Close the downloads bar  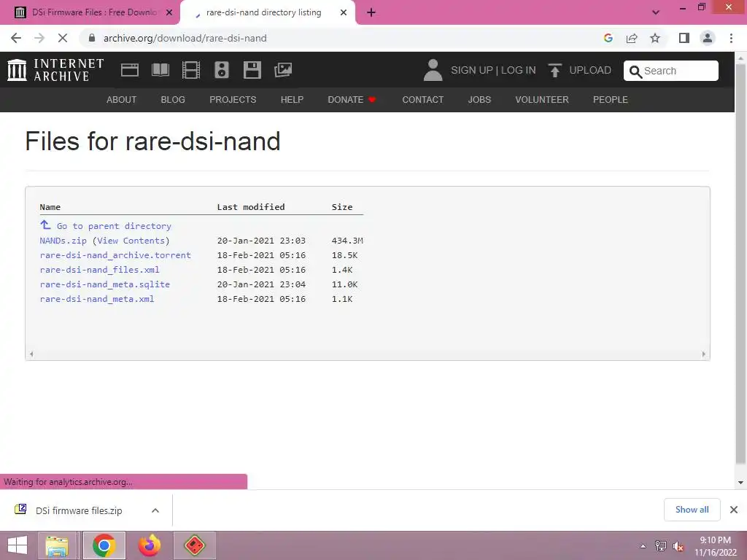[x=734, y=510]
